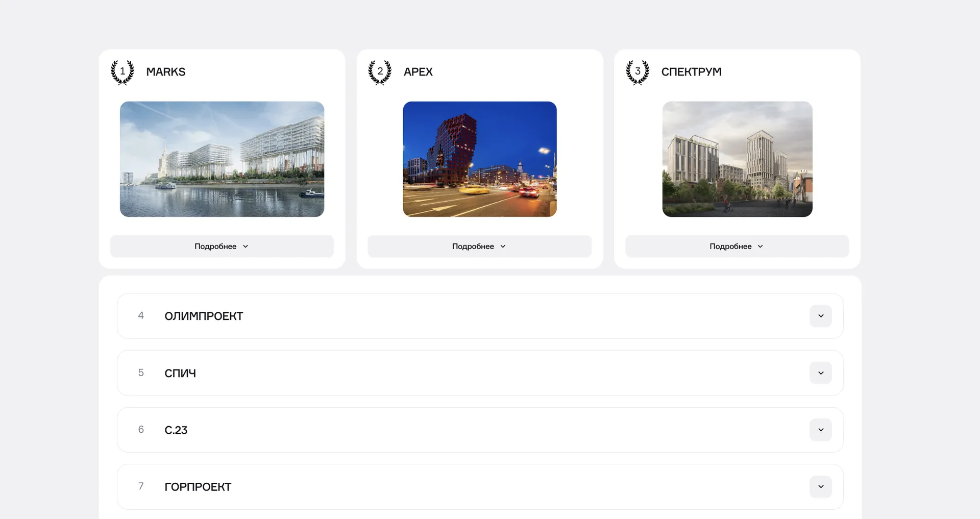Click the chevron inside the MARKS Подробнее button
The height and width of the screenshot is (519, 980).
click(246, 246)
